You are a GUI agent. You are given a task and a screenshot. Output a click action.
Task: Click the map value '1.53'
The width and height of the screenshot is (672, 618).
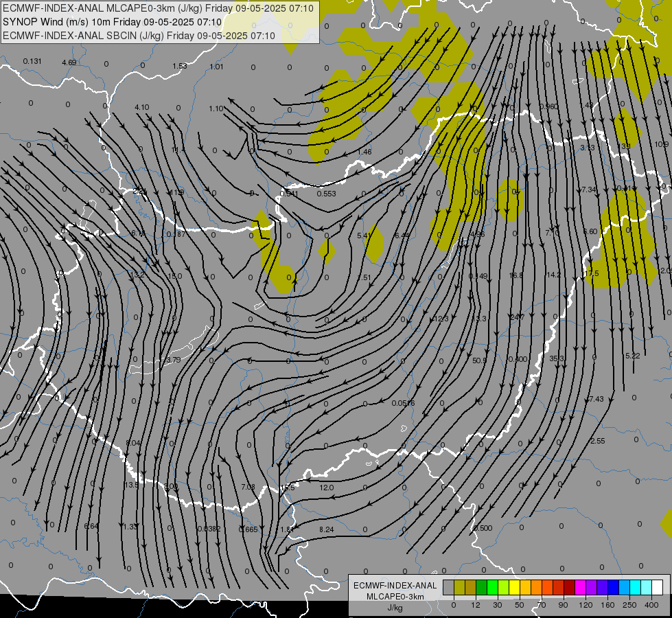tap(180, 66)
